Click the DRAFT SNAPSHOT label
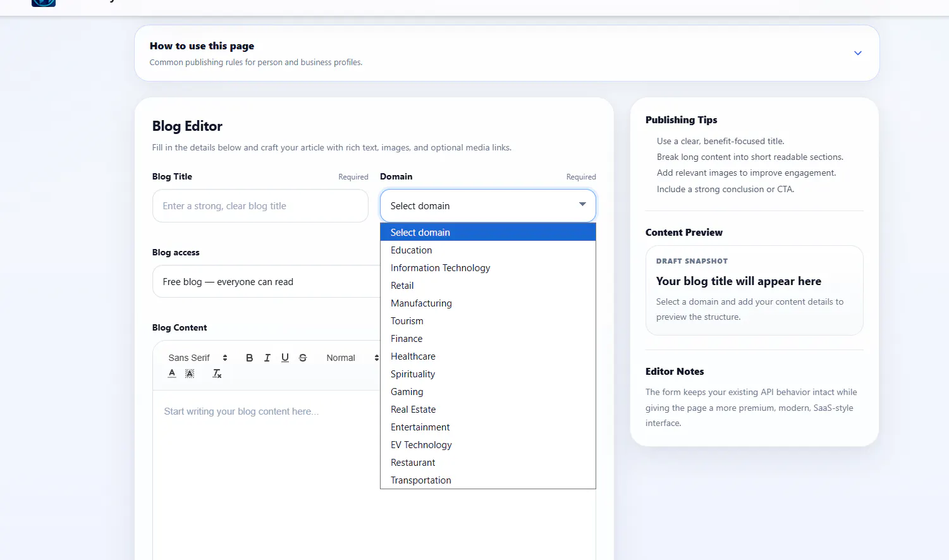949x560 pixels. (x=692, y=261)
